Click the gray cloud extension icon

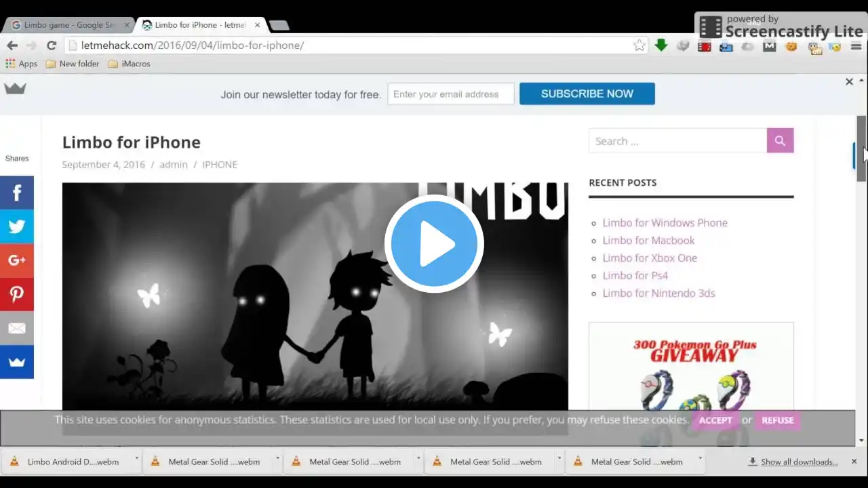pos(748,47)
